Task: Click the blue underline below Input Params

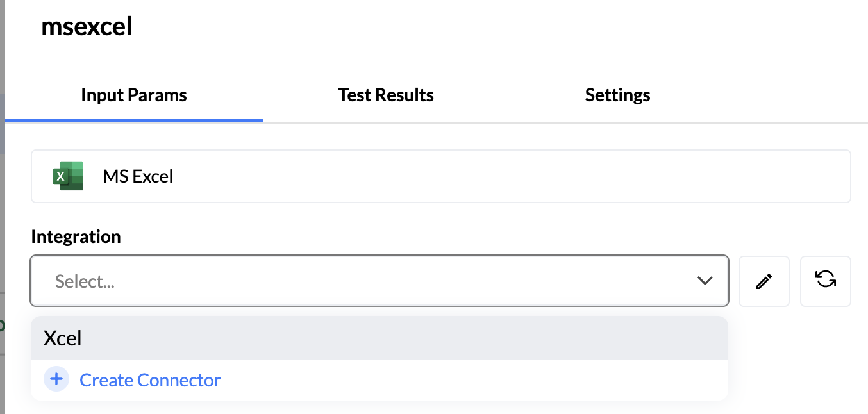Action: coord(133,120)
